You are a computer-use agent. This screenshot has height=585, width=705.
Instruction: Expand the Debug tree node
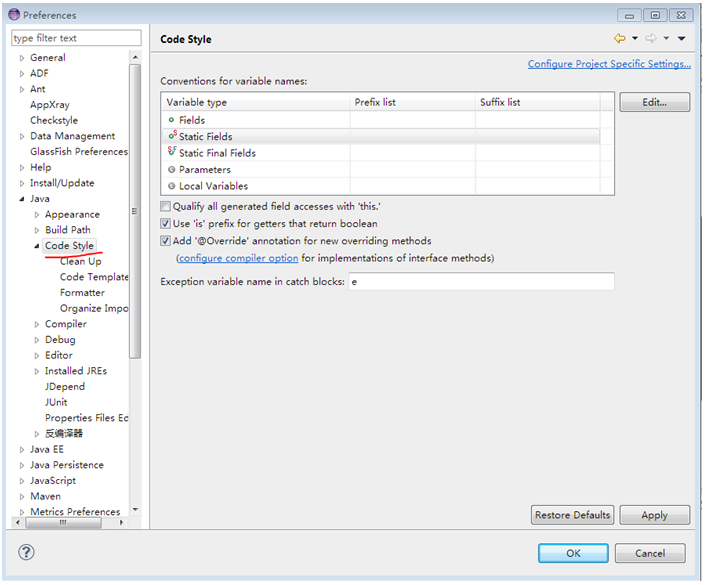37,340
